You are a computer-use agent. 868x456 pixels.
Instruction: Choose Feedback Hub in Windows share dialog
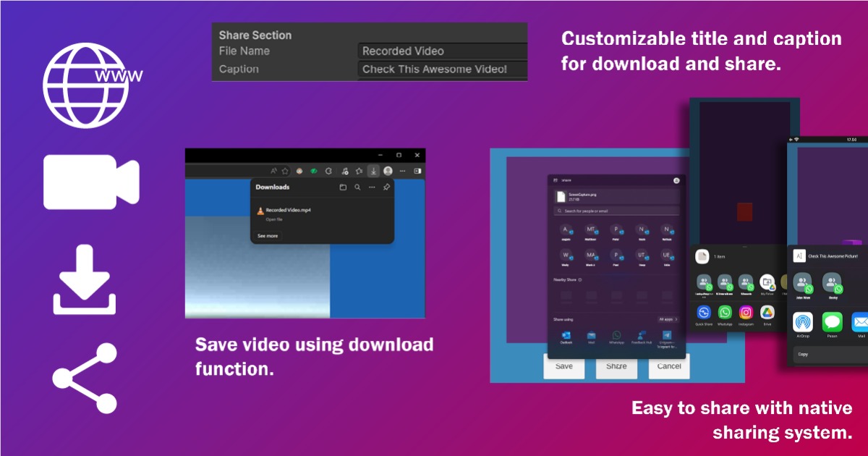(x=642, y=339)
